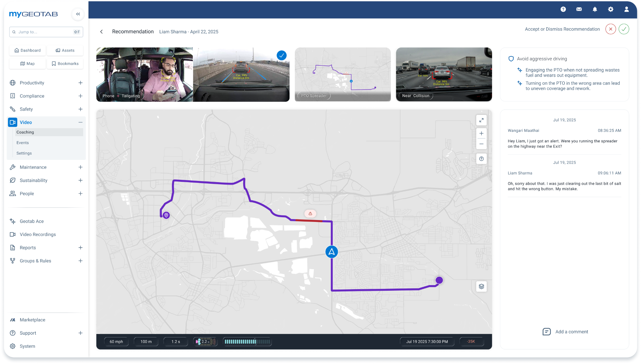Toggle the blue checkmark on the Tailgating video
Image resolution: width=641 pixels, height=364 pixels.
click(x=282, y=55)
